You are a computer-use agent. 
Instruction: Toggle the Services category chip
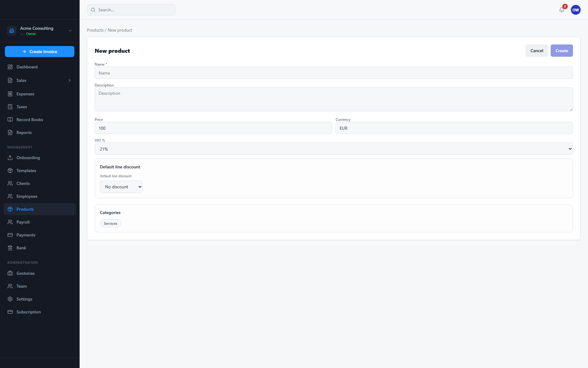pyautogui.click(x=110, y=224)
